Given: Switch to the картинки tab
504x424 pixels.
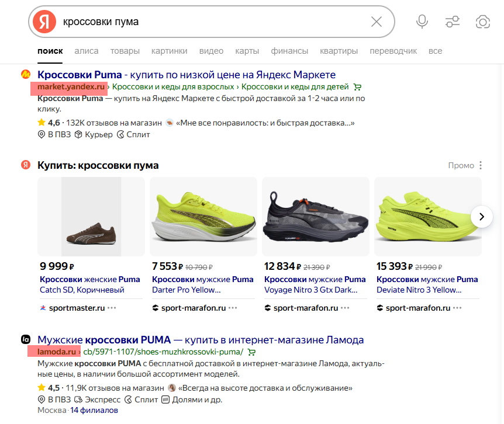Looking at the screenshot, I should click(169, 51).
